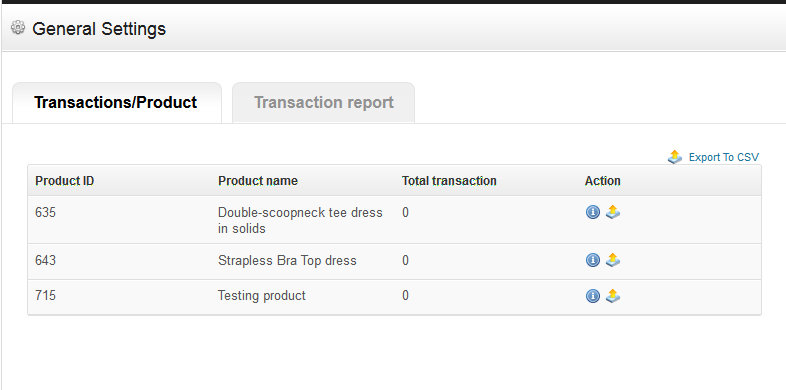Export transactions for product 635

pyautogui.click(x=613, y=212)
